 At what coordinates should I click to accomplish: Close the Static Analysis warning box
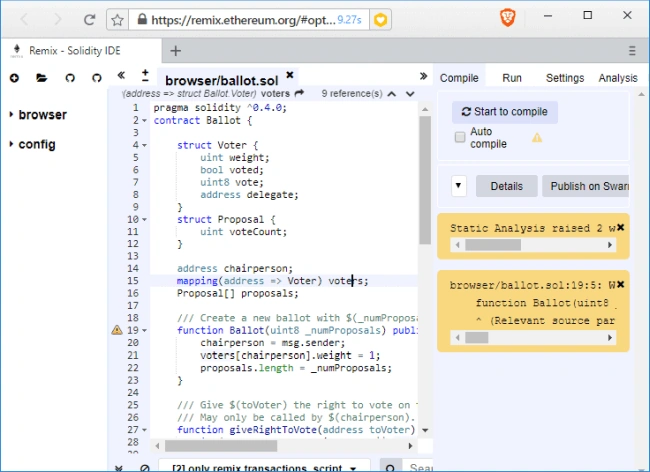point(621,227)
